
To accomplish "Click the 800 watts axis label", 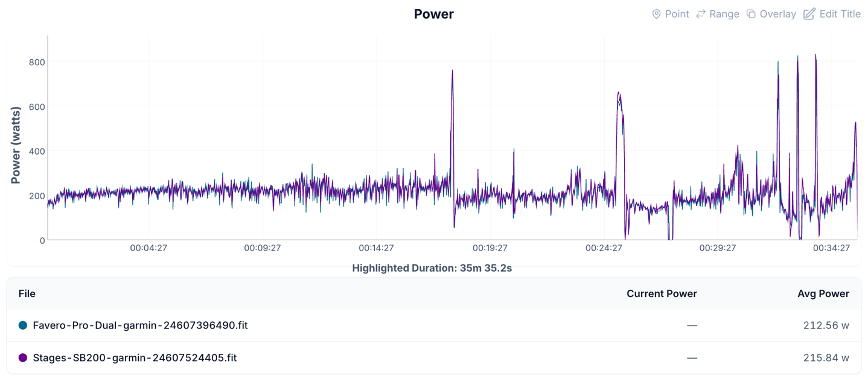I will pos(37,62).
